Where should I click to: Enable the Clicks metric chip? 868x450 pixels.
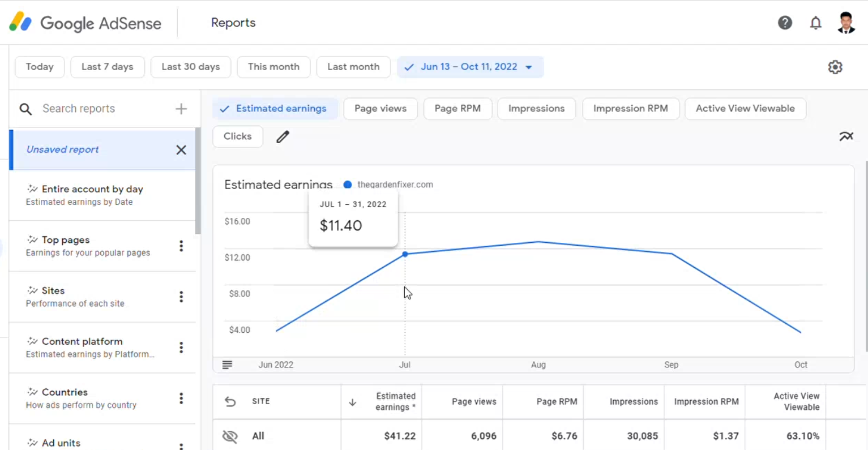(x=238, y=136)
